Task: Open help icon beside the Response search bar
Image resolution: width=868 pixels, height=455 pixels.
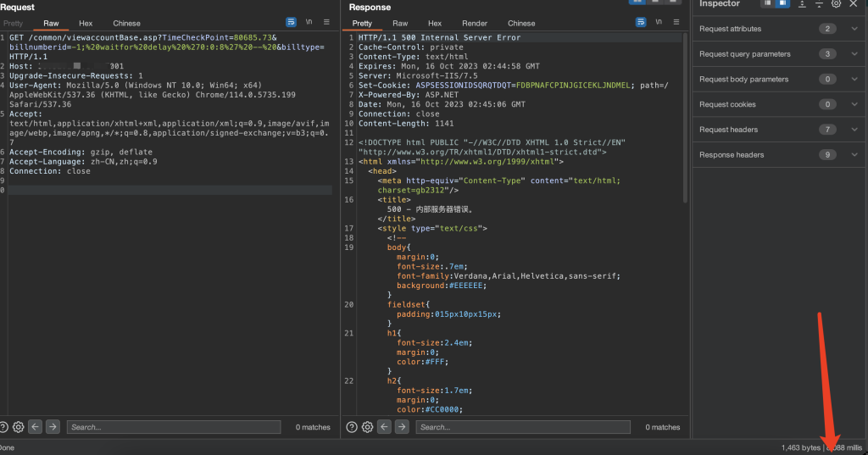Action: tap(352, 427)
